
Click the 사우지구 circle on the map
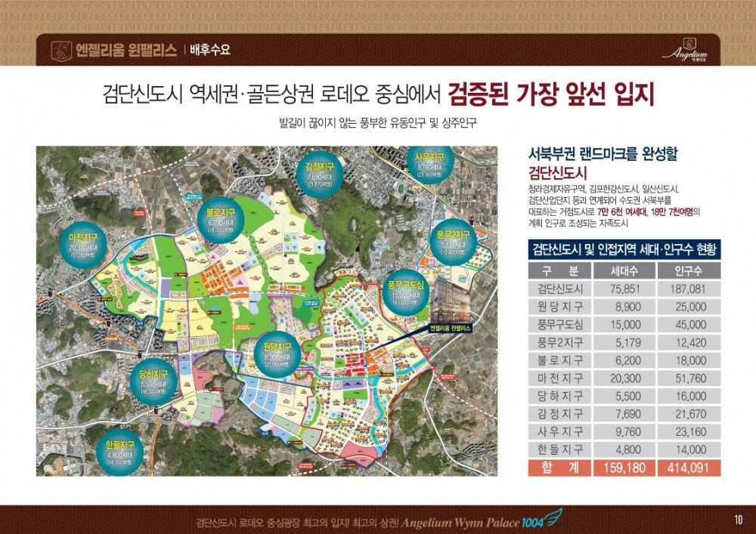pyautogui.click(x=429, y=164)
